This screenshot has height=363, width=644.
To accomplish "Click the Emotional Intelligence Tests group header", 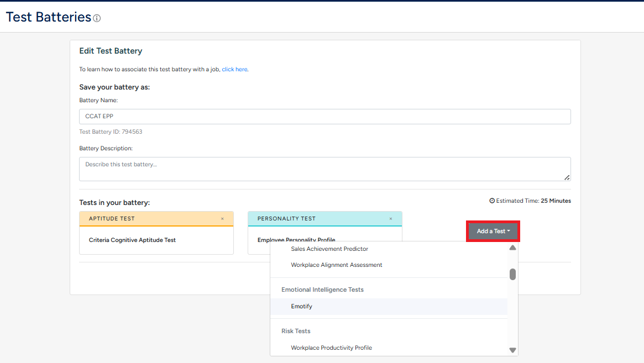I will pyautogui.click(x=322, y=290).
